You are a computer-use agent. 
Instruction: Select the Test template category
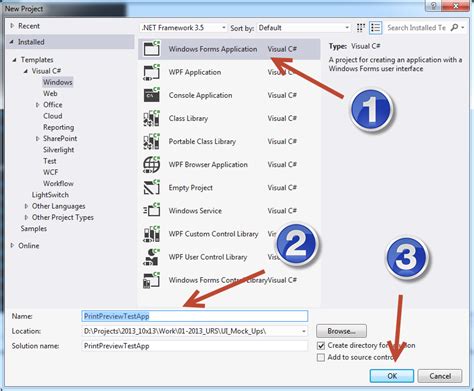pos(50,161)
